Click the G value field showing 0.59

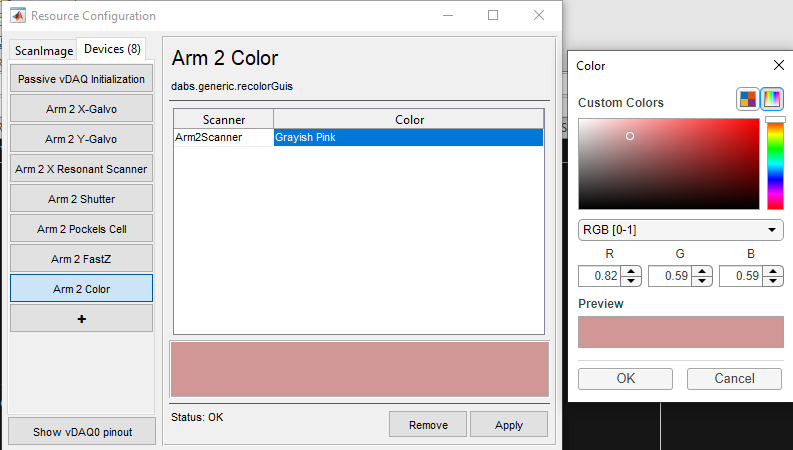(x=671, y=276)
